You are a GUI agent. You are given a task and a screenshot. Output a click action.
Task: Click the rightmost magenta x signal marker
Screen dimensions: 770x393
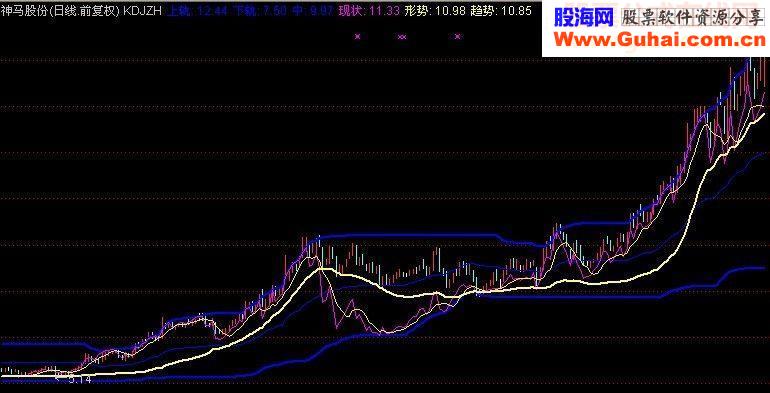click(458, 36)
